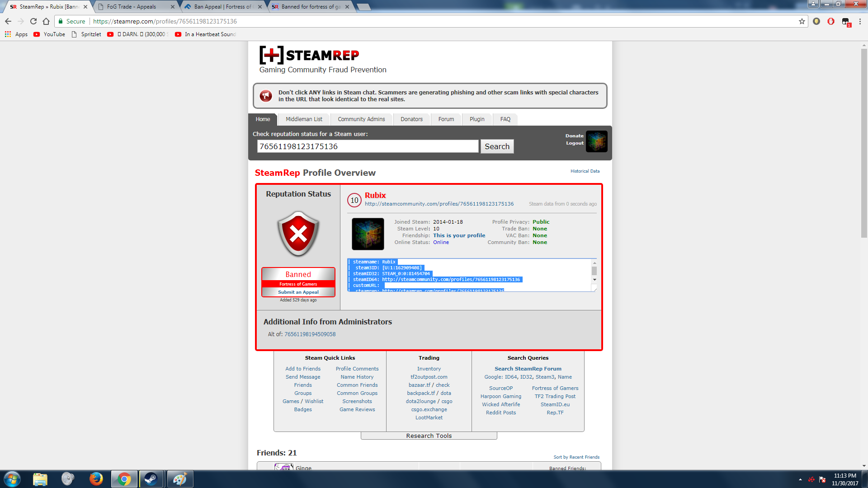This screenshot has height=488, width=868.
Task: Go to browser home page icon
Action: pyautogui.click(x=46, y=21)
